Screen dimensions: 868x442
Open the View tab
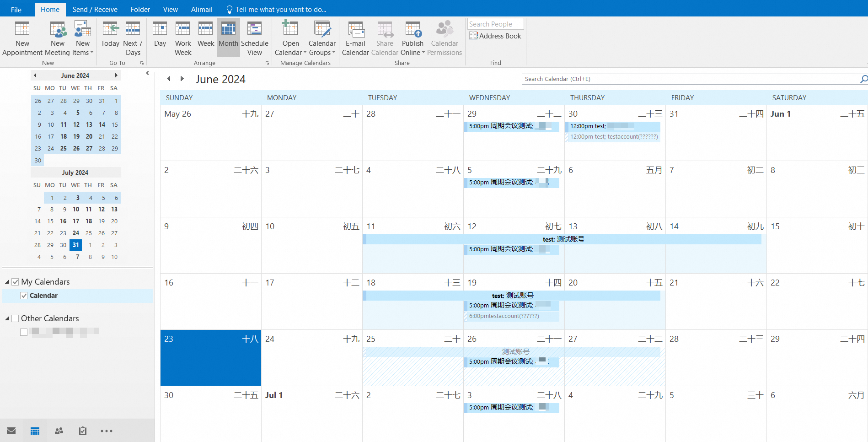[171, 9]
